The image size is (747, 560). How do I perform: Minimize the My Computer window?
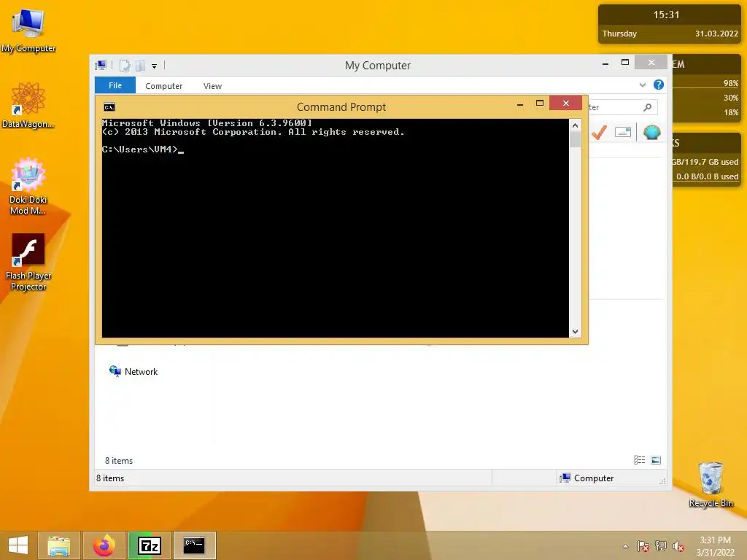605,63
